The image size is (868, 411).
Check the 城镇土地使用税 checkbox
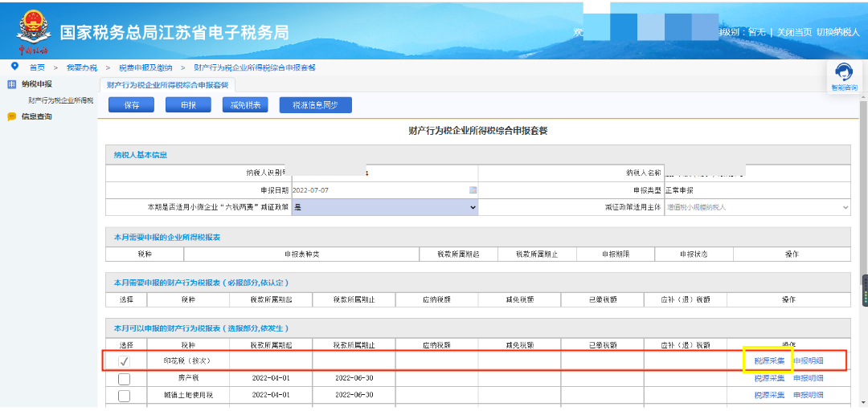click(124, 396)
